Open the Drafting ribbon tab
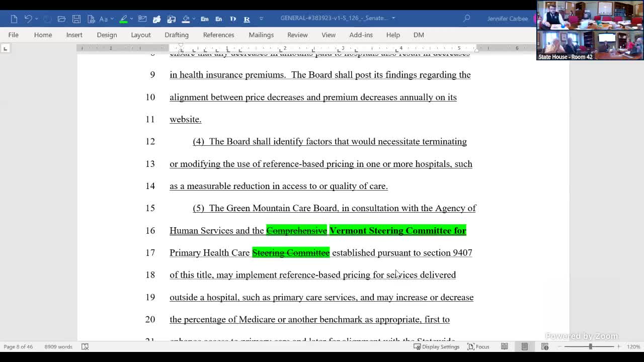The width and height of the screenshot is (644, 362). click(x=176, y=35)
